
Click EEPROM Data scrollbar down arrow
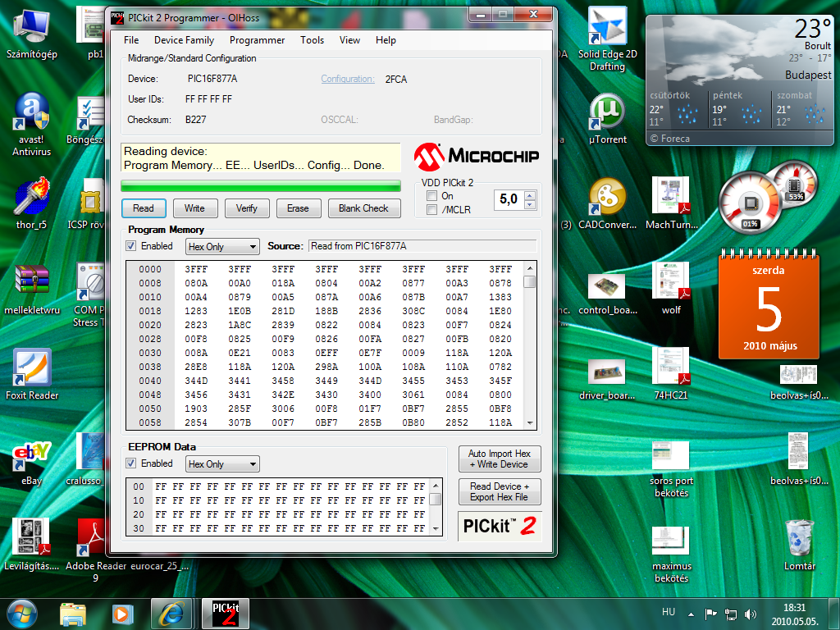point(436,529)
